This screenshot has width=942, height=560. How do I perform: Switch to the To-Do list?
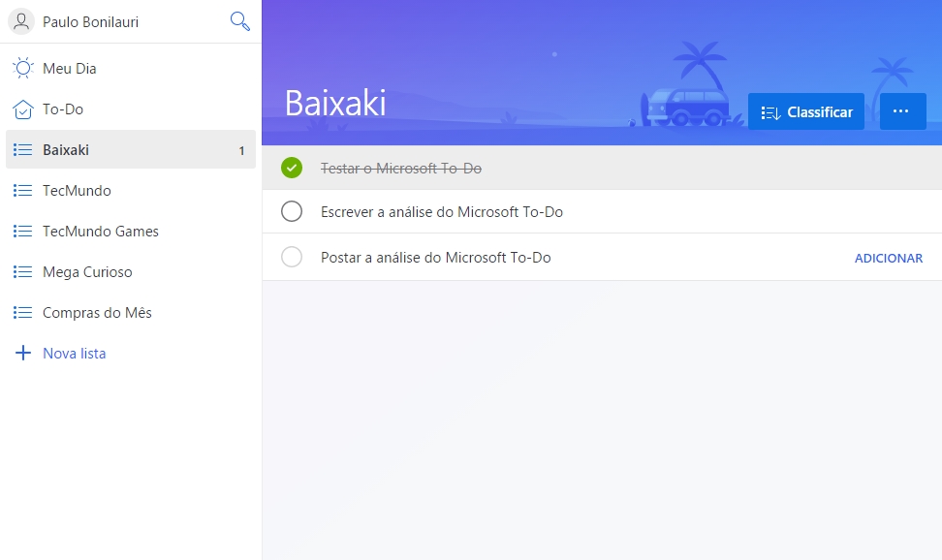click(70, 109)
